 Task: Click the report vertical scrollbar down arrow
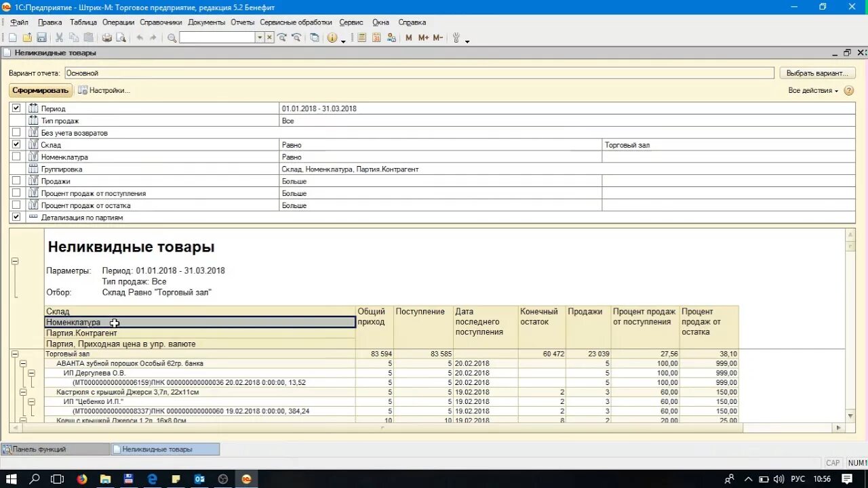850,415
